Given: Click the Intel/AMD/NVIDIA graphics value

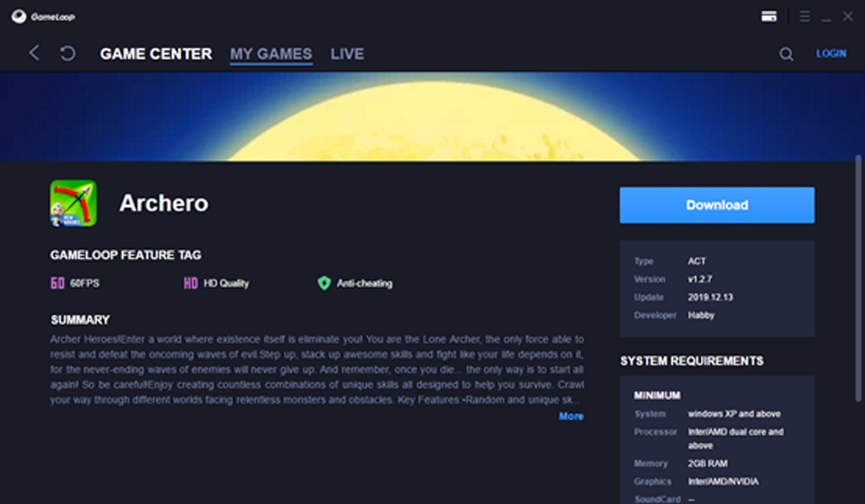Looking at the screenshot, I should [723, 482].
